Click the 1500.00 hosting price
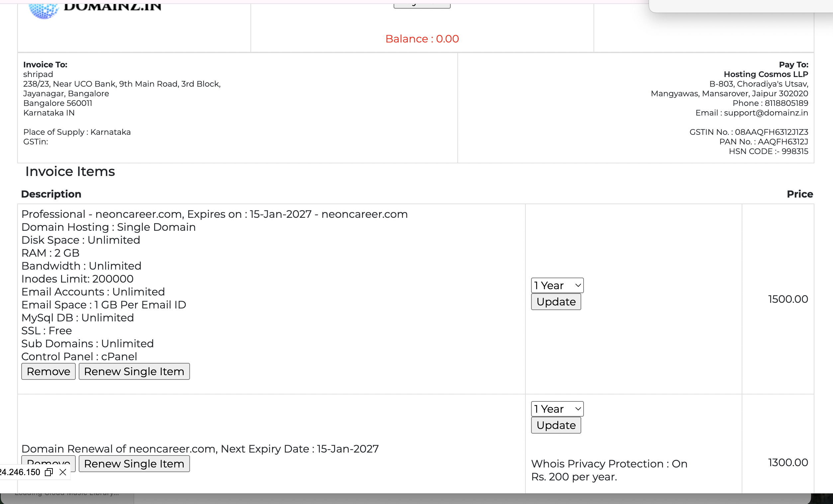833x504 pixels. click(788, 299)
